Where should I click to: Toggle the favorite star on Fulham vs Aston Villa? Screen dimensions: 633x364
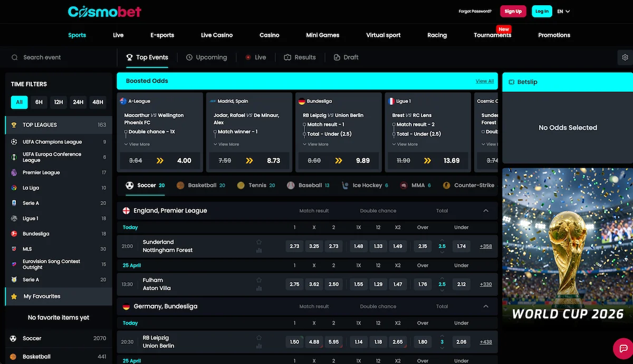click(x=258, y=280)
